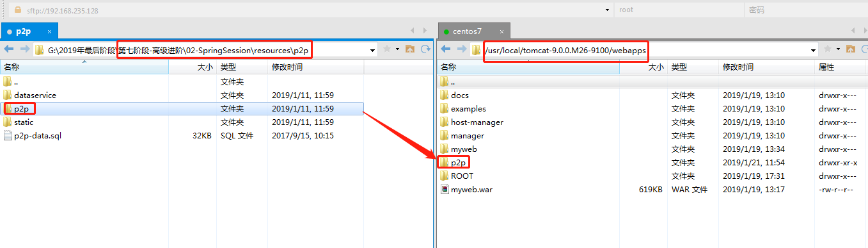This screenshot has width=868, height=248.
Task: Close the centos7 tab
Action: pyautogui.click(x=502, y=31)
